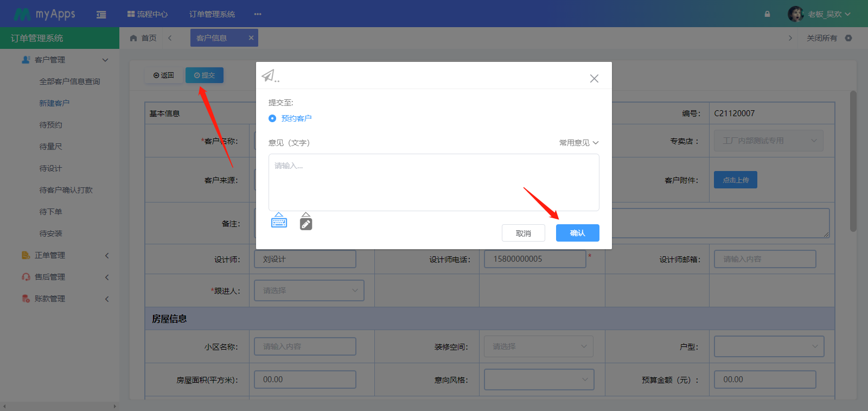Open the 常用意见 dropdown
Screen dimensions: 868x411
(578, 143)
